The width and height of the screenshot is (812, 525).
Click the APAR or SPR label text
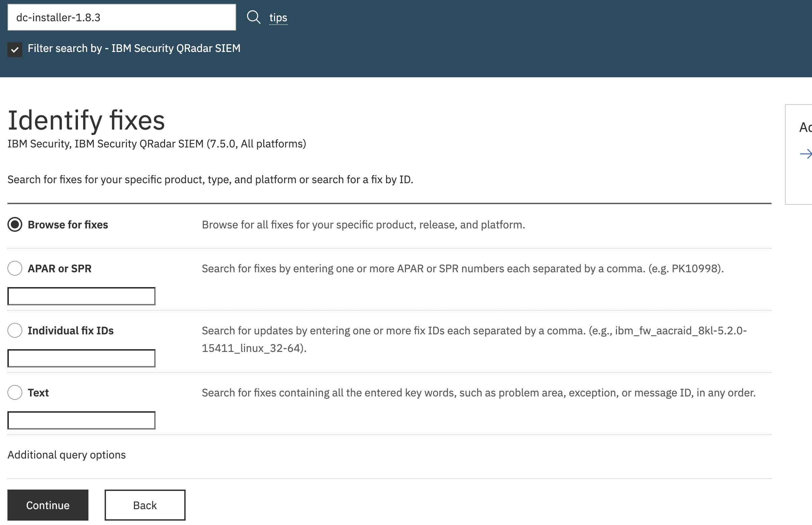[x=60, y=269]
